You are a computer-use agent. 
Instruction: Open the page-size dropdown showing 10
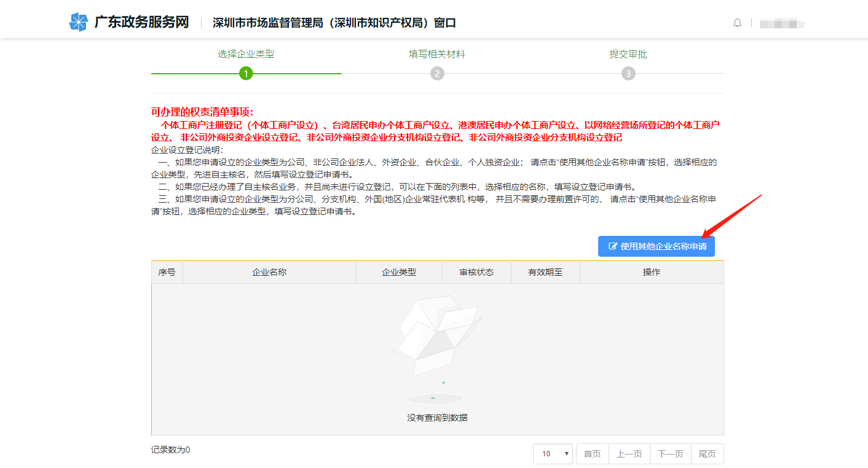click(x=552, y=453)
